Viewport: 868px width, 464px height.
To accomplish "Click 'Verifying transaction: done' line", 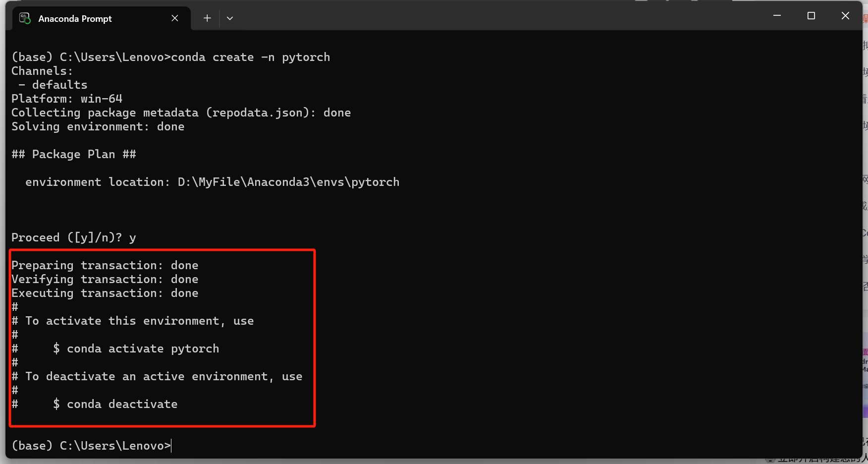I will click(x=105, y=279).
